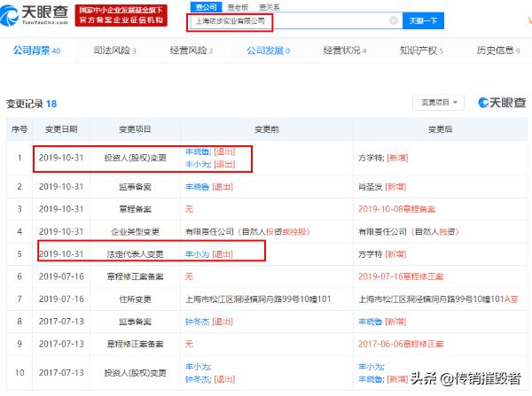The width and height of the screenshot is (532, 396).
Task: Click 变更后 column header
Action: pos(440,129)
